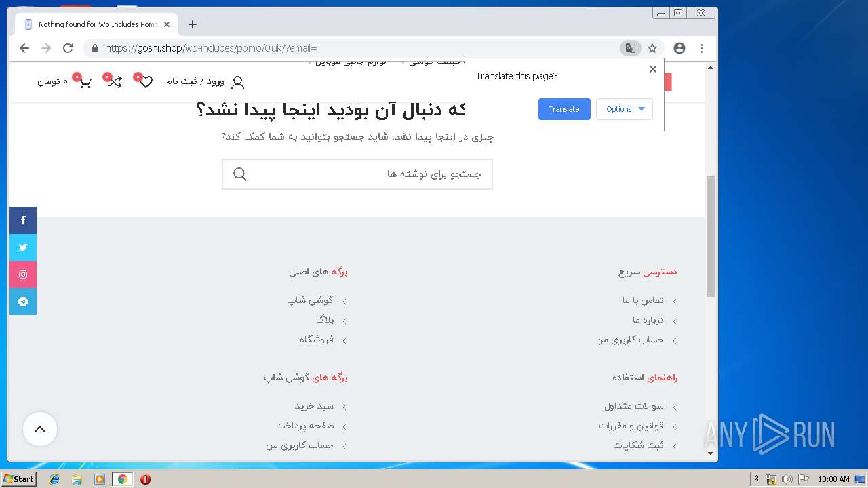This screenshot has height=488, width=868.
Task: Close the Translate popup
Action: tap(653, 69)
